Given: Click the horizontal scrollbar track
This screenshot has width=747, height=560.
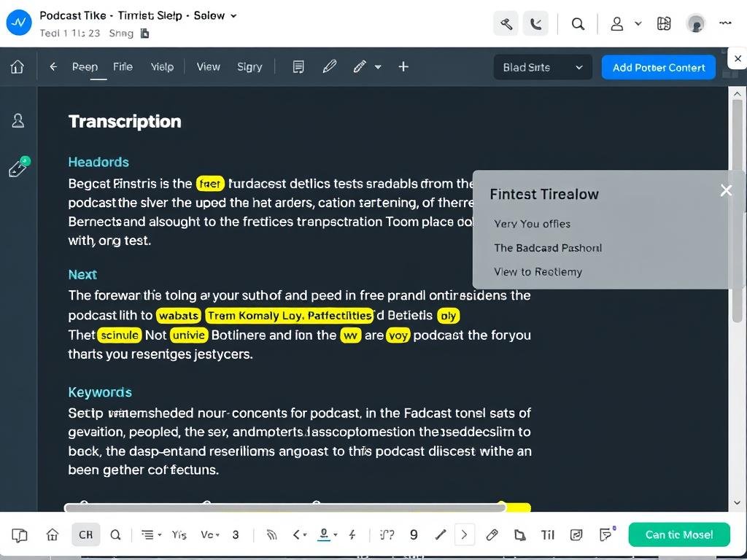Looking at the screenshot, I should [285, 507].
